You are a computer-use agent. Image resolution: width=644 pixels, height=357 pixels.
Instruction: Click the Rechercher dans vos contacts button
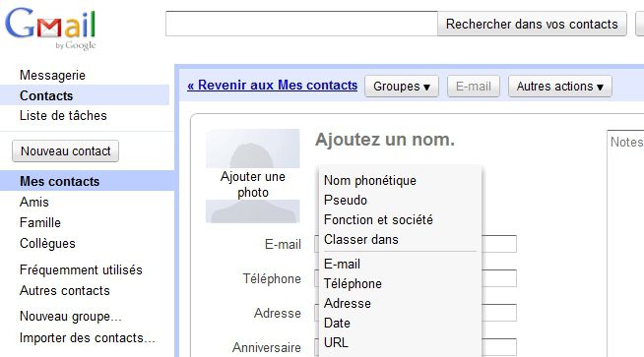(x=532, y=24)
